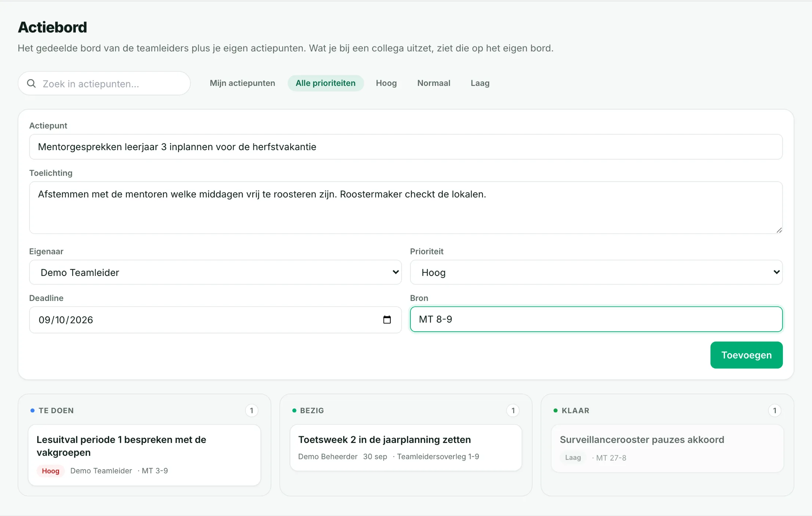This screenshot has height=516, width=812.
Task: Filter on Normaal priority
Action: pyautogui.click(x=434, y=83)
